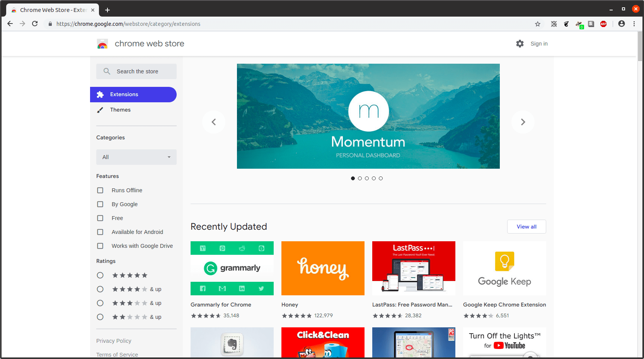The width and height of the screenshot is (644, 359).
Task: Tick the Free feature checkbox
Action: tap(100, 218)
